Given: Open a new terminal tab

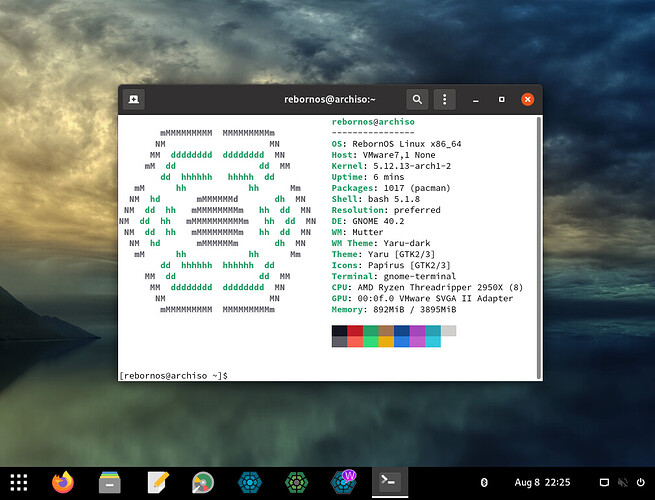Looking at the screenshot, I should tap(133, 99).
